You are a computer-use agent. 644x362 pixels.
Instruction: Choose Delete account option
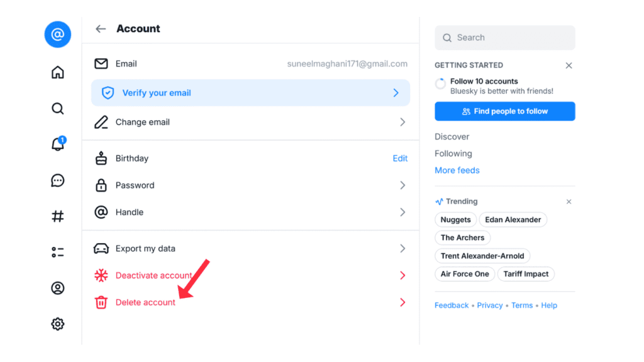point(145,303)
